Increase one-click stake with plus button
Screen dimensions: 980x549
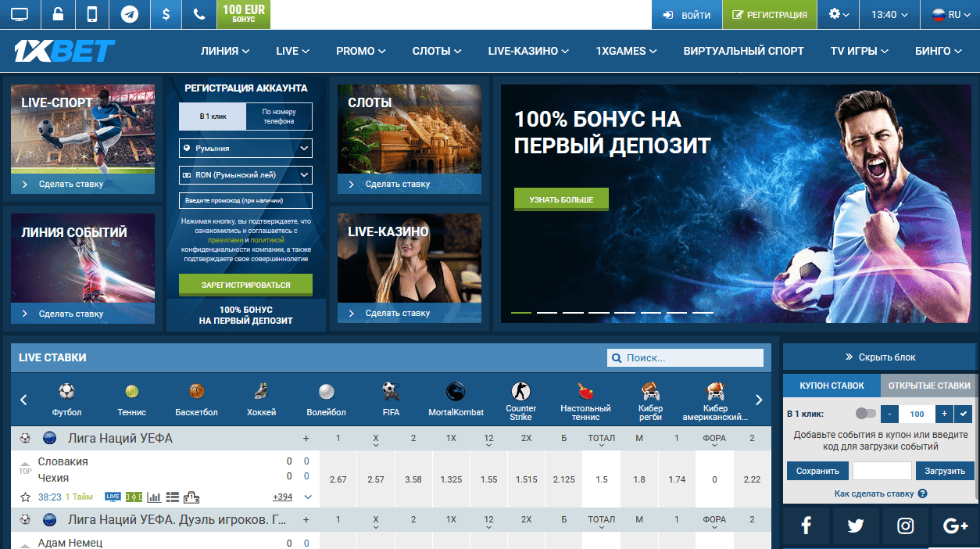(945, 414)
